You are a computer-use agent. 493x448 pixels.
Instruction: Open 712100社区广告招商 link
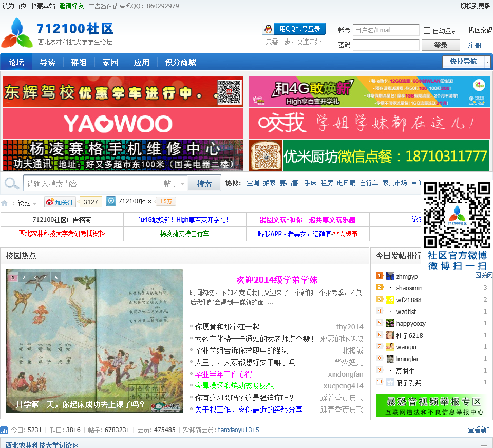click(x=62, y=220)
